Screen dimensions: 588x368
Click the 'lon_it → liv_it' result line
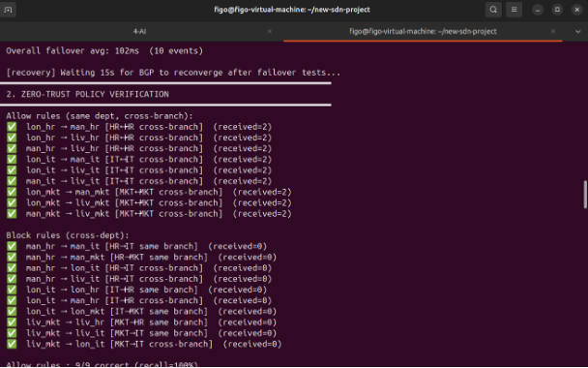point(138,170)
